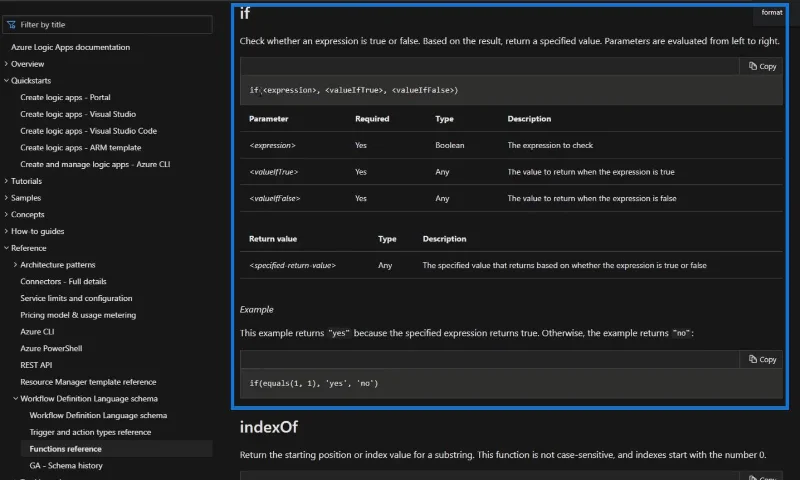Collapse the Reference section

point(6,248)
